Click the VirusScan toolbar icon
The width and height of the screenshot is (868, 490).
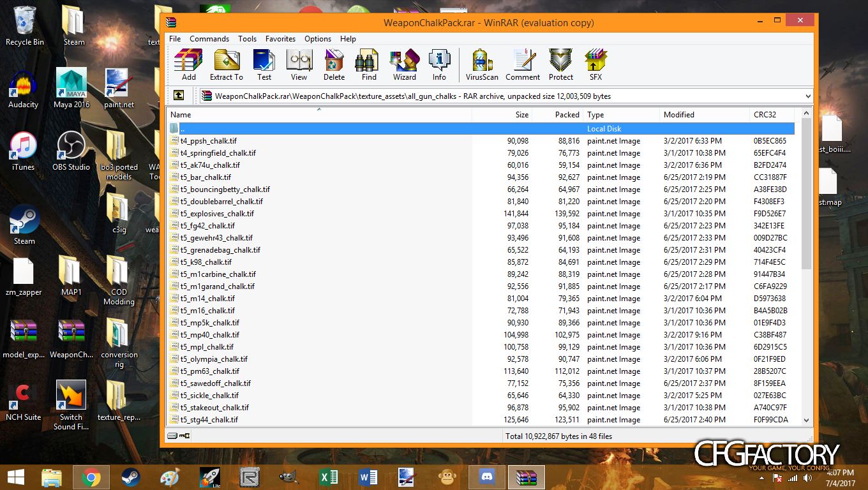[482, 64]
